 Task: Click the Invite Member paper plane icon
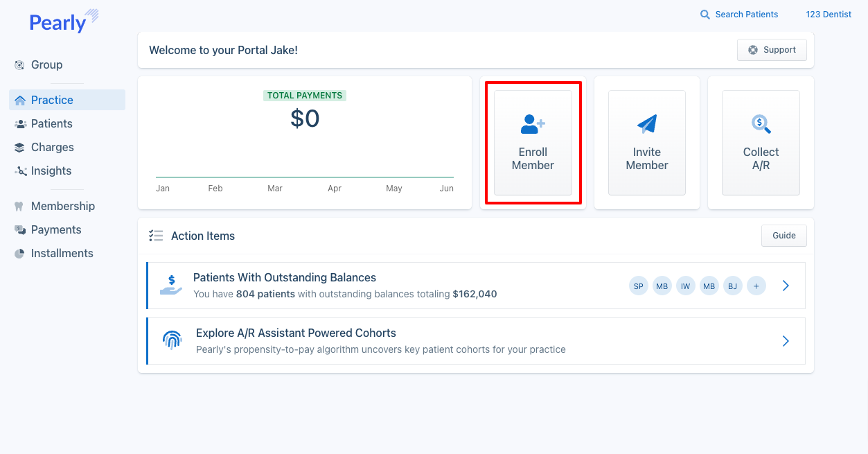coord(646,125)
